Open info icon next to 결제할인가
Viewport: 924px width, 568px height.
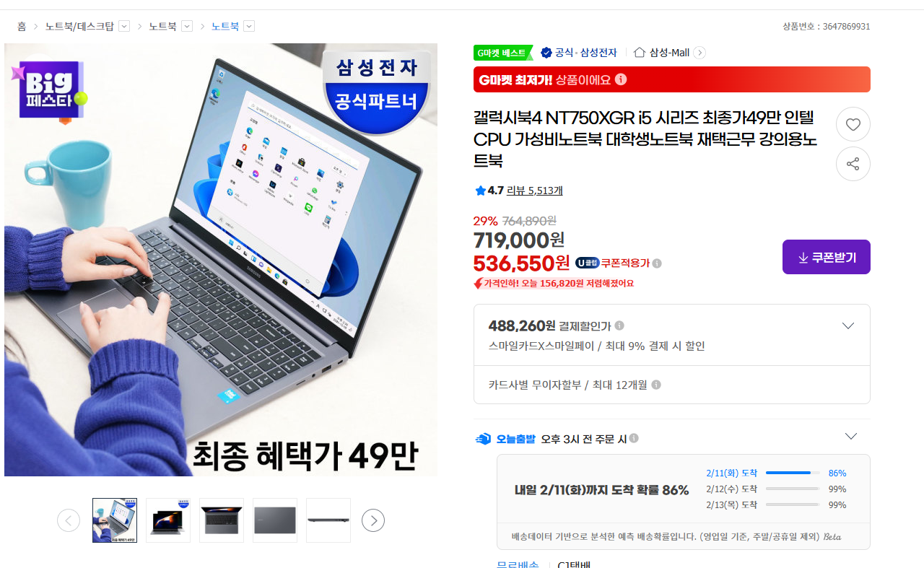click(619, 325)
